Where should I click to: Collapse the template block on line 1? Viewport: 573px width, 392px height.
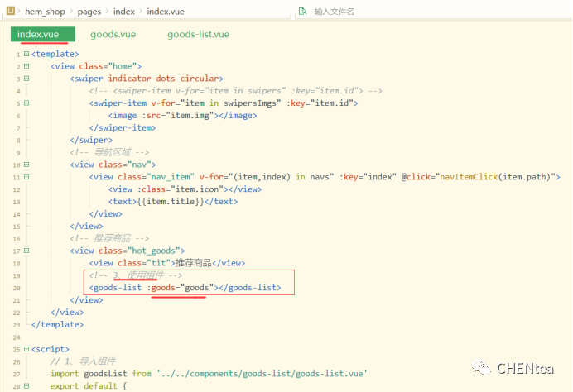pyautogui.click(x=26, y=54)
